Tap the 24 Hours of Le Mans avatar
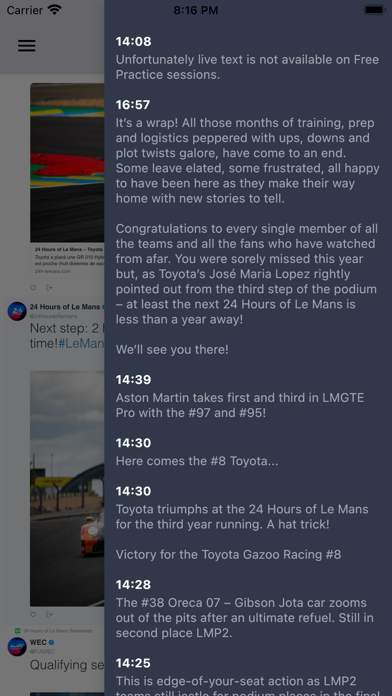392x696 pixels. pos(17,311)
